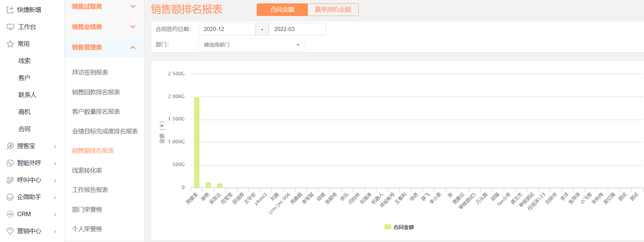644x242 pixels.
Task: Toggle the 合同金额 legend series
Action: coord(399,227)
